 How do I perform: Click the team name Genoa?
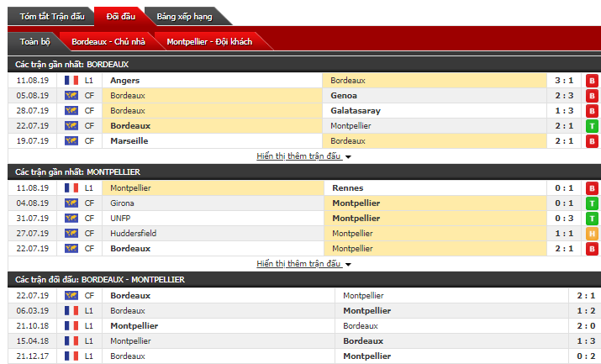click(344, 95)
